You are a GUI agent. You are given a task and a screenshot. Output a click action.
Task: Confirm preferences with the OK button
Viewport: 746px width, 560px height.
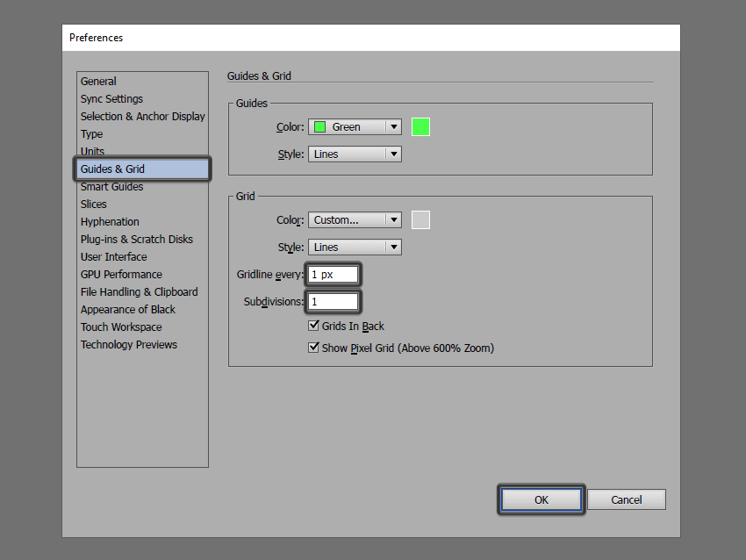(541, 499)
